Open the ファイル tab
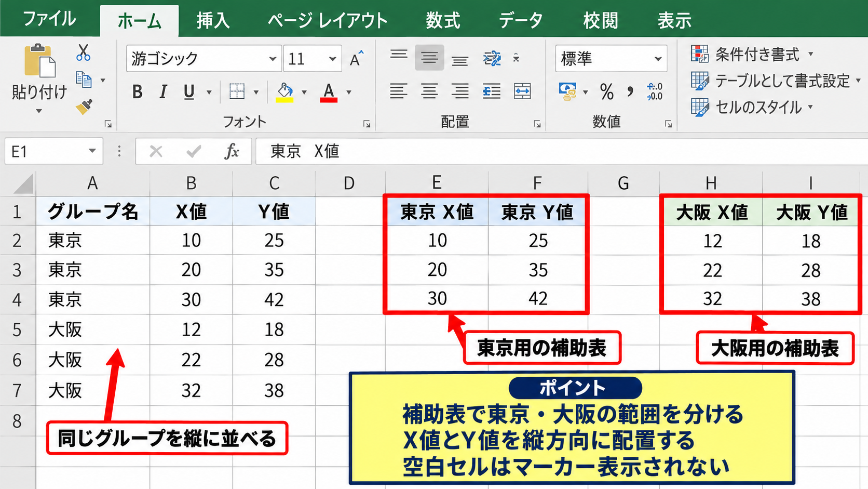Image resolution: width=868 pixels, height=489 pixels. pos(49,20)
